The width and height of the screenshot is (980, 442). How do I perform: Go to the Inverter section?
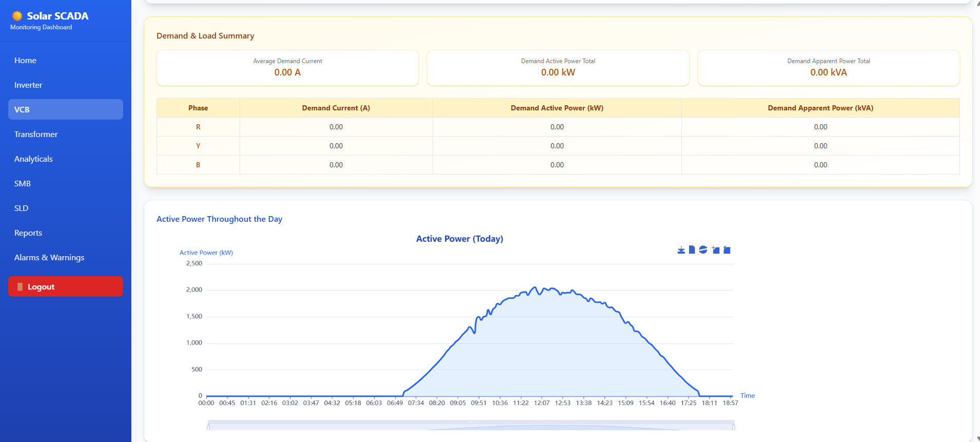coord(28,85)
